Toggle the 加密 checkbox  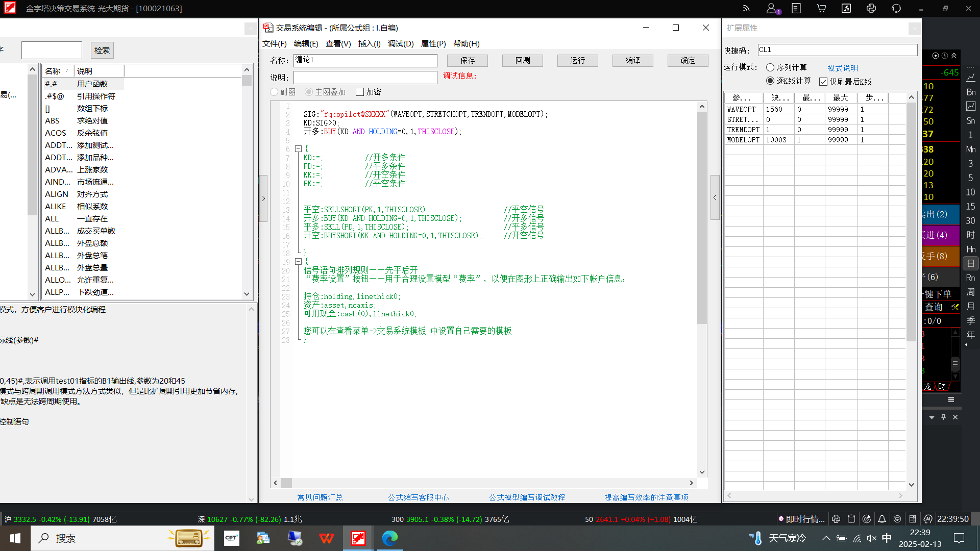tap(360, 92)
